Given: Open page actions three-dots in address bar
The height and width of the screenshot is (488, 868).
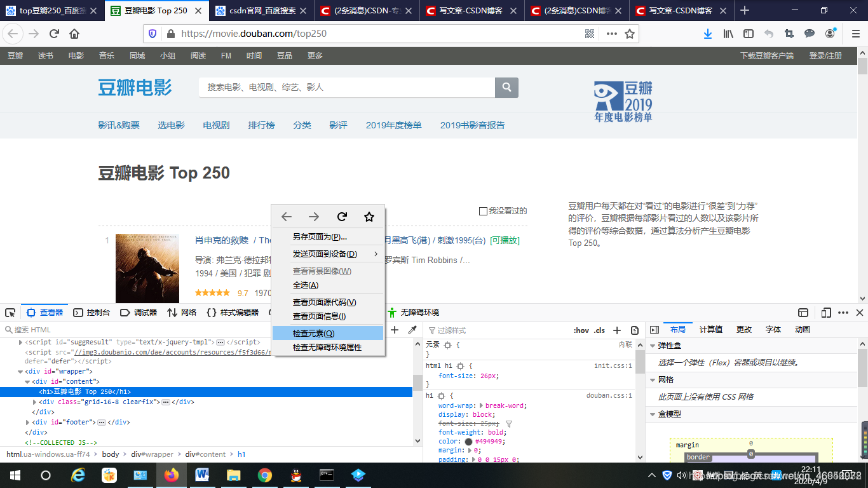Looking at the screenshot, I should click(x=611, y=34).
